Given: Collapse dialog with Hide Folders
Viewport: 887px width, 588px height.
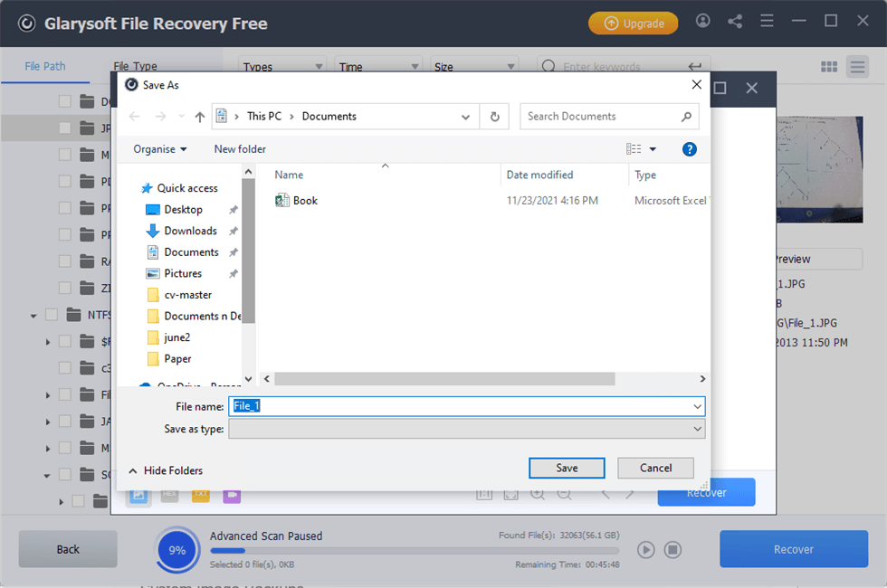Looking at the screenshot, I should click(x=166, y=470).
